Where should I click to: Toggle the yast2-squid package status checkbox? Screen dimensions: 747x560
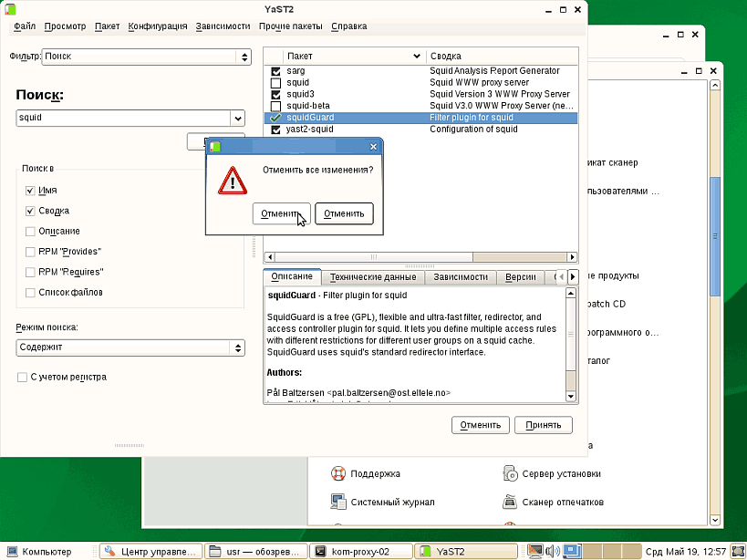click(x=275, y=130)
